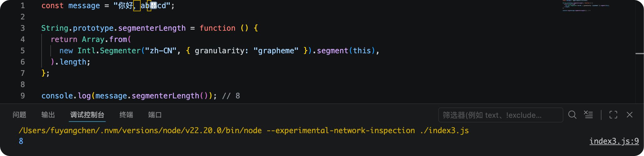The height and width of the screenshot is (156, 644).
Task: Click the function keyword on line 3
Action: point(218,28)
